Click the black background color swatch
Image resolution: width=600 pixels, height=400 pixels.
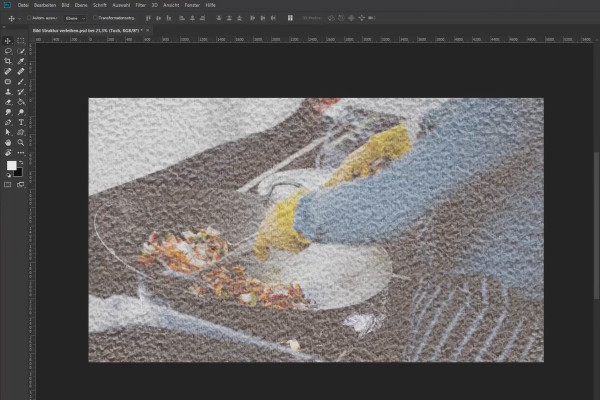tap(19, 173)
